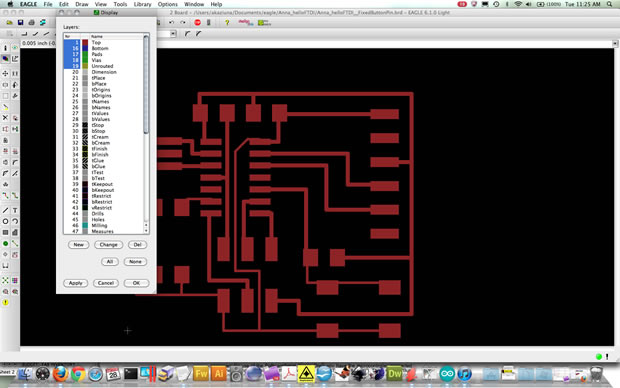Open the Edit menu
Viewport: 620px width, 388px height.
(x=64, y=4)
